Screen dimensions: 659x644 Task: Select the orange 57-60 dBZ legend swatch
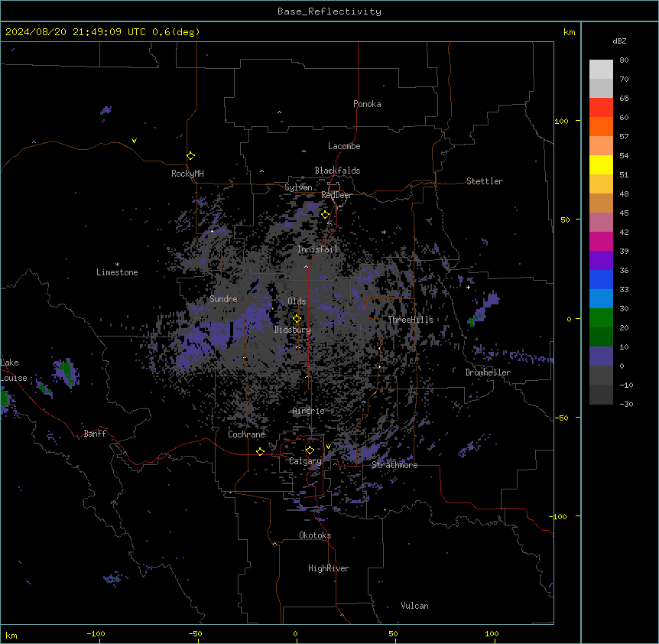click(601, 126)
